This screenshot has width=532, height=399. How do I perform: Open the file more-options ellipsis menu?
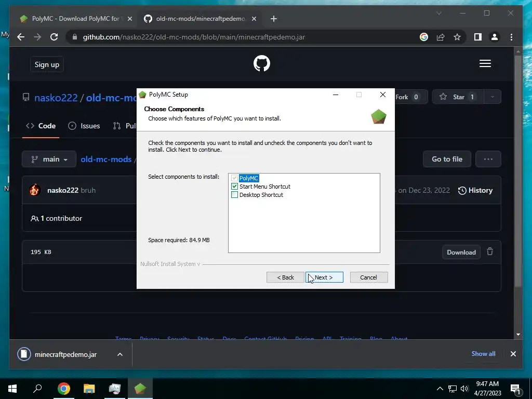pyautogui.click(x=488, y=159)
